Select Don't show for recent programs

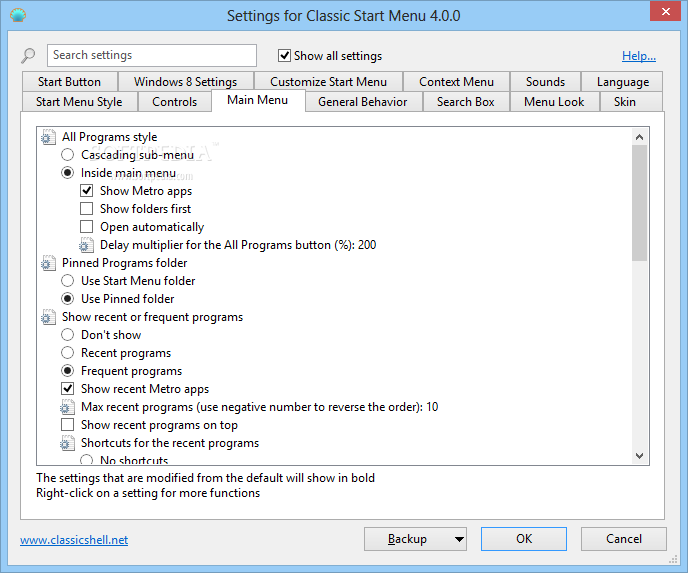[x=67, y=335]
